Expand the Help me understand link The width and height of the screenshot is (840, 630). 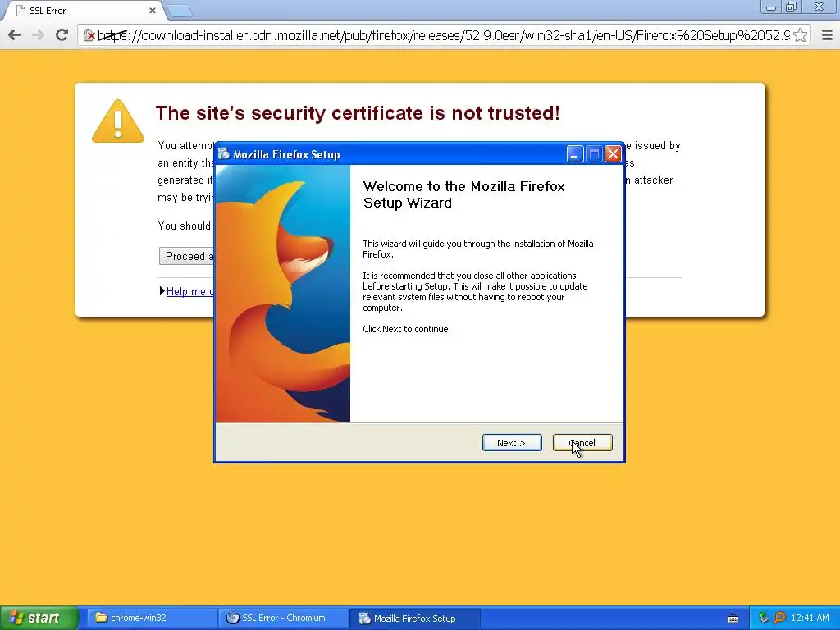190,291
